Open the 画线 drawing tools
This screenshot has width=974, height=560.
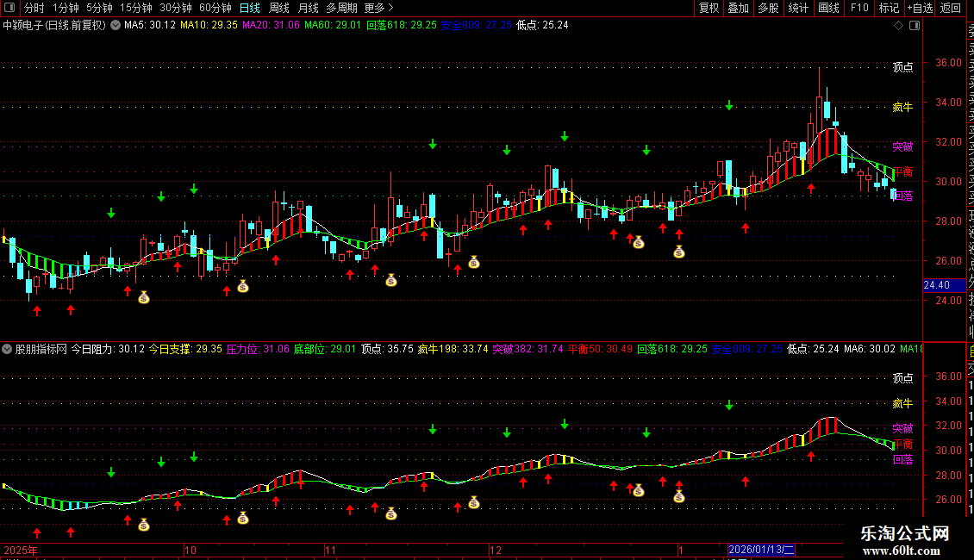(828, 8)
